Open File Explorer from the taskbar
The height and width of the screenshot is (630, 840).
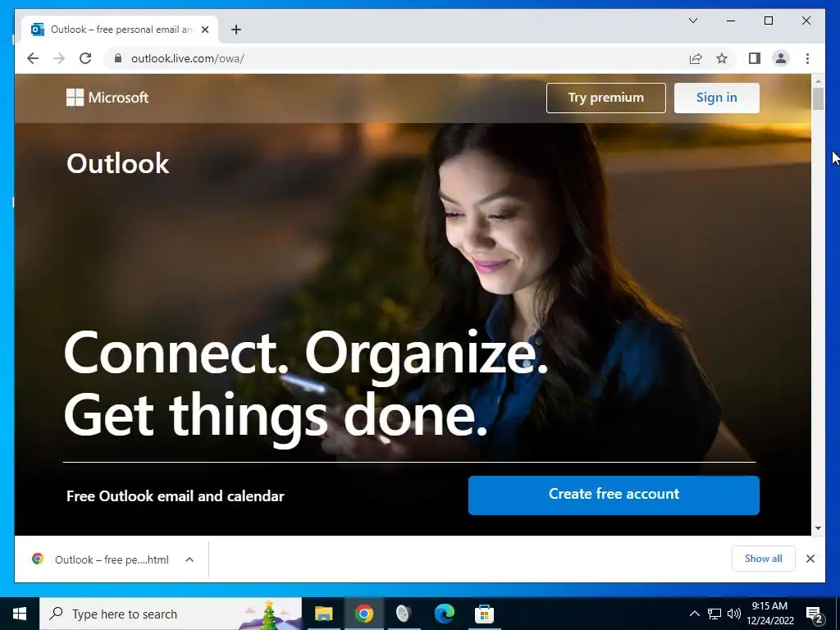tap(323, 614)
